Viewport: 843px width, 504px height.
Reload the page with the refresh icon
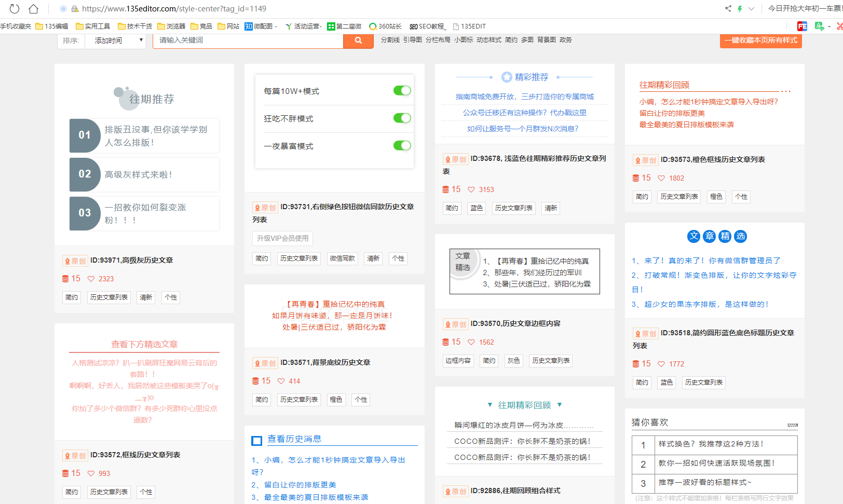tap(15, 8)
